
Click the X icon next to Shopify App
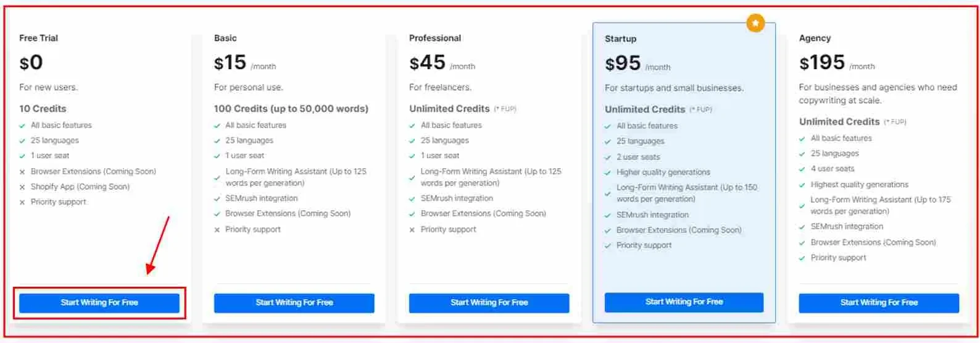pos(22,187)
